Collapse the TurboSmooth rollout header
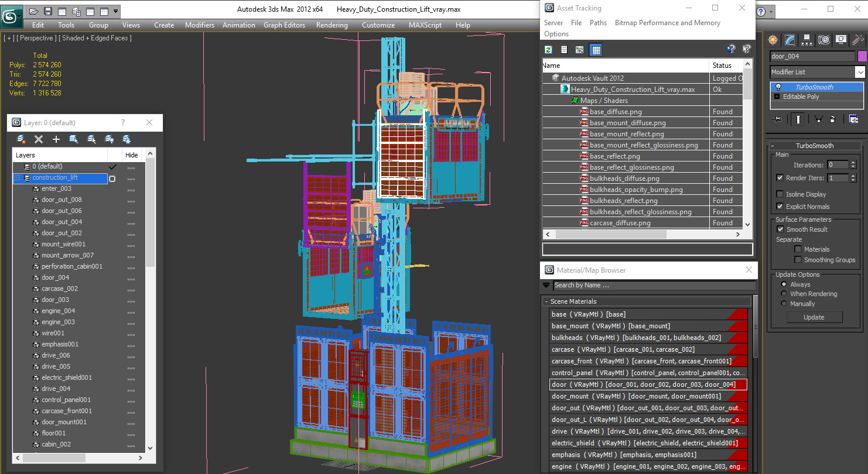The image size is (868, 474). (x=815, y=146)
